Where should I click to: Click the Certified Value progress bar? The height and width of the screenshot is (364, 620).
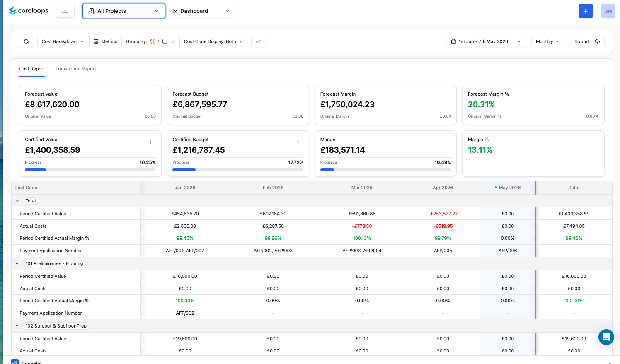click(90, 169)
